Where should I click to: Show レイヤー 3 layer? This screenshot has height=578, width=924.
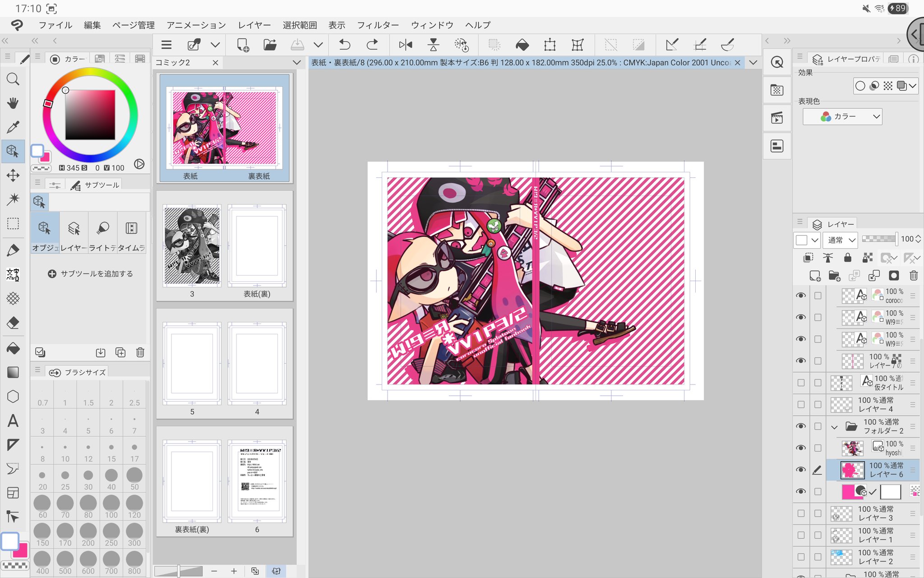[801, 513]
